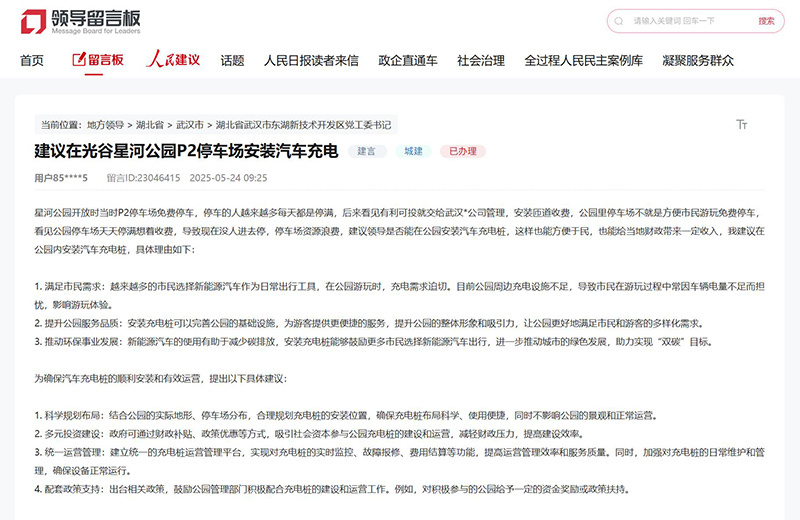Click 地方领导 in the breadcrumb
800x520 pixels.
pyautogui.click(x=106, y=125)
